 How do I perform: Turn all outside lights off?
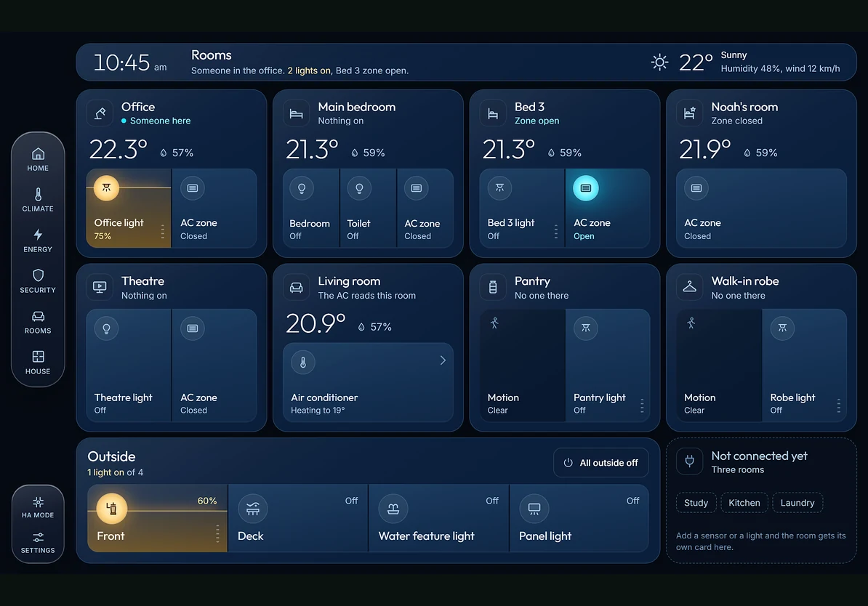[x=600, y=463]
